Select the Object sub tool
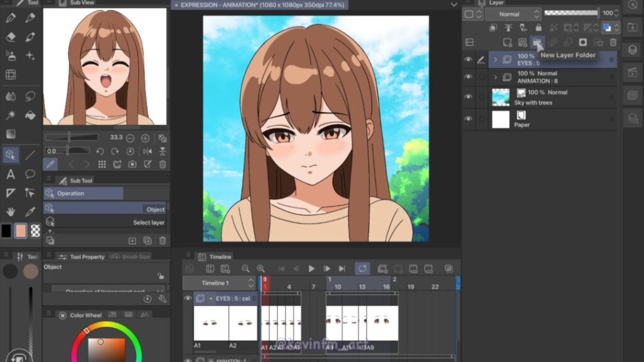Screen dimensions: 644x362 pos(104,209)
